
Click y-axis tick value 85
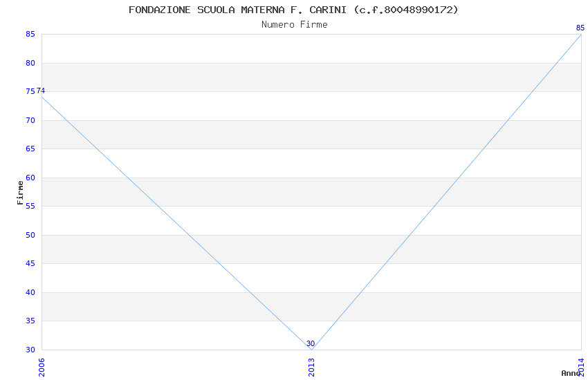[x=30, y=34]
